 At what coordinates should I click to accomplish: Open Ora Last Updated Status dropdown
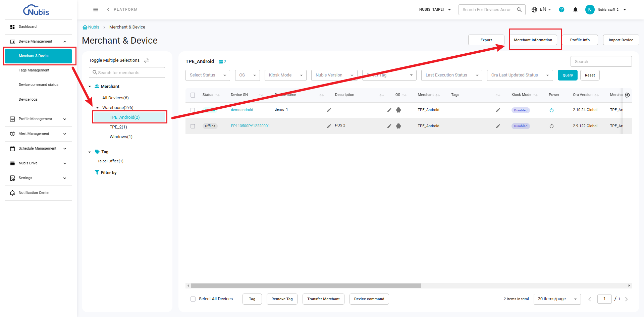click(520, 75)
